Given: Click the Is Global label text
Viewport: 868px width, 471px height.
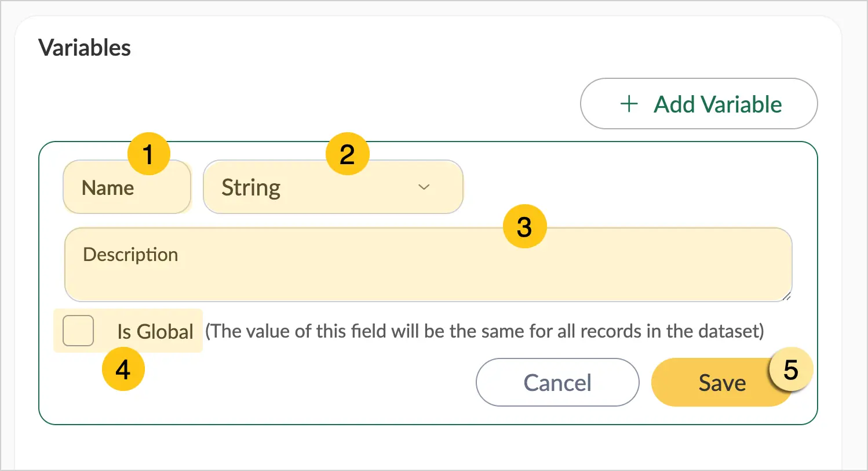Looking at the screenshot, I should click(x=155, y=331).
